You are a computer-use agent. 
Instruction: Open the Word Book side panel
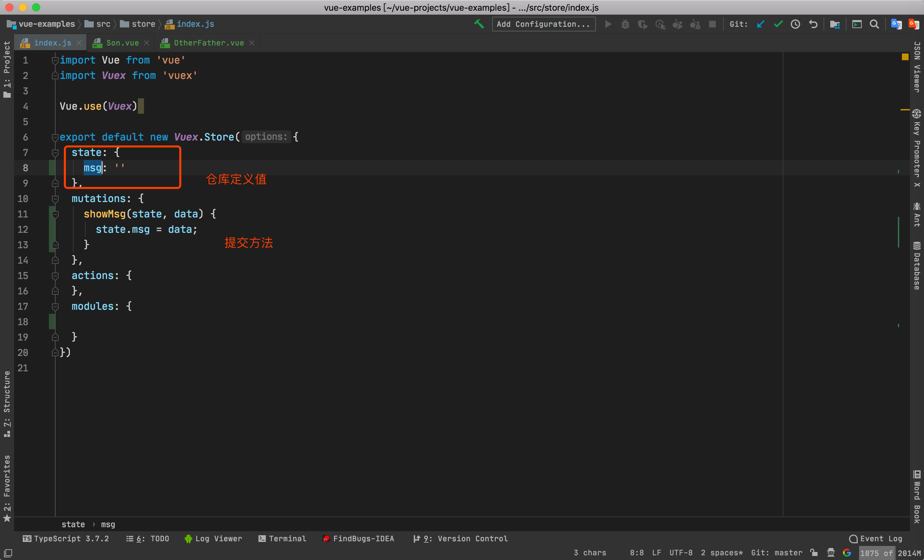tap(917, 497)
